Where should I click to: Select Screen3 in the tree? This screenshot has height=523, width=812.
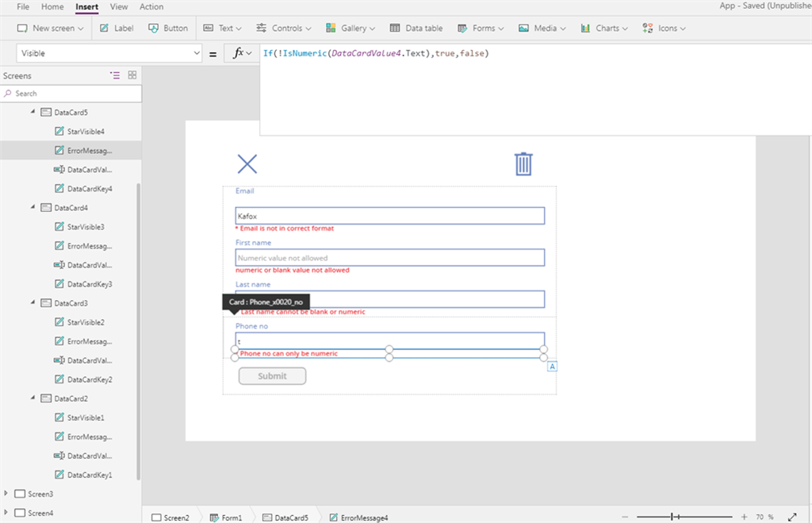click(x=40, y=494)
